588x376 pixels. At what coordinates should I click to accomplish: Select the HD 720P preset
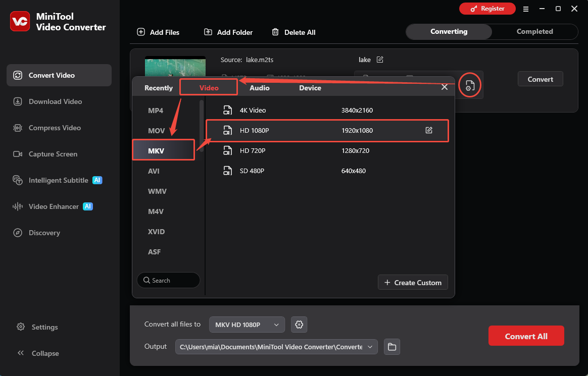tap(327, 150)
